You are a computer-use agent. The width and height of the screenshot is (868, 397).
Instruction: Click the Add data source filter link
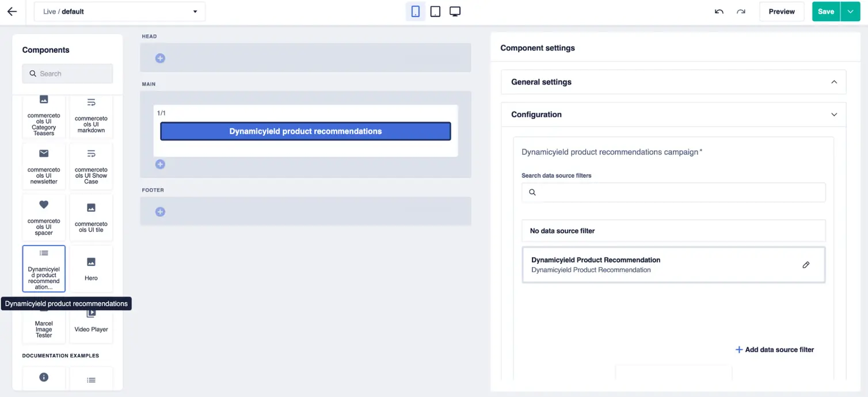pyautogui.click(x=775, y=349)
